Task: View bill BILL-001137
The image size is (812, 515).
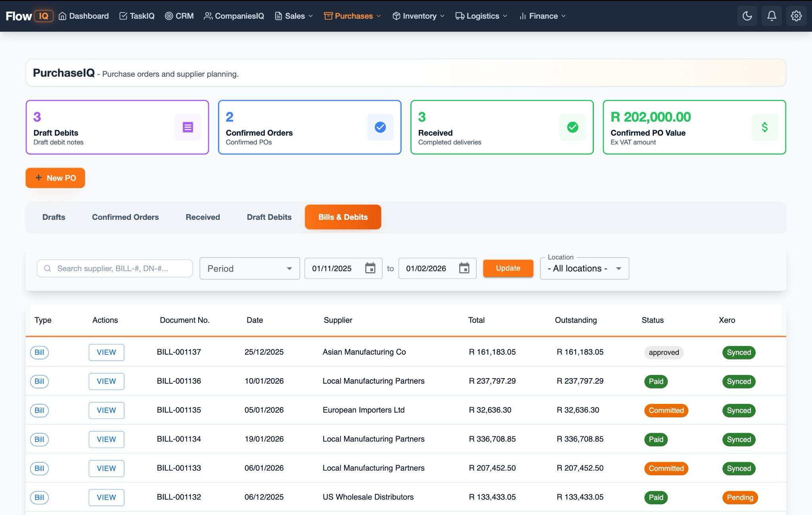Action: [x=106, y=352]
